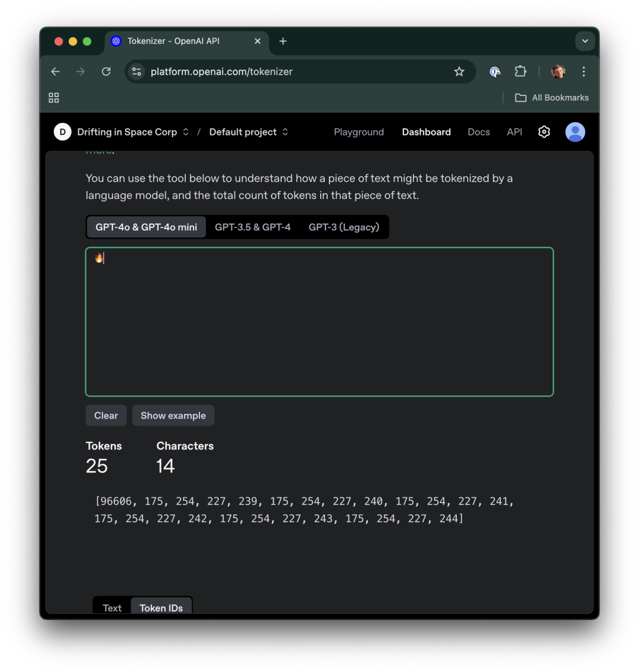
Task: Open site information icon in address bar
Action: click(x=137, y=72)
